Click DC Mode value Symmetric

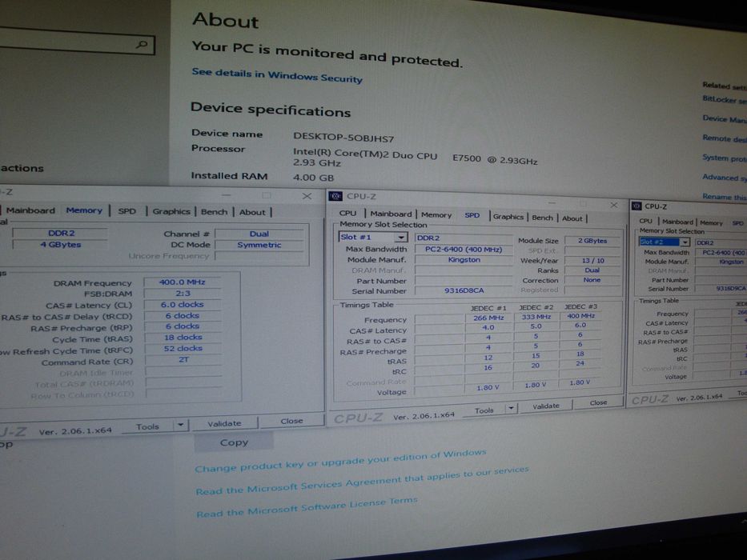[x=259, y=245]
